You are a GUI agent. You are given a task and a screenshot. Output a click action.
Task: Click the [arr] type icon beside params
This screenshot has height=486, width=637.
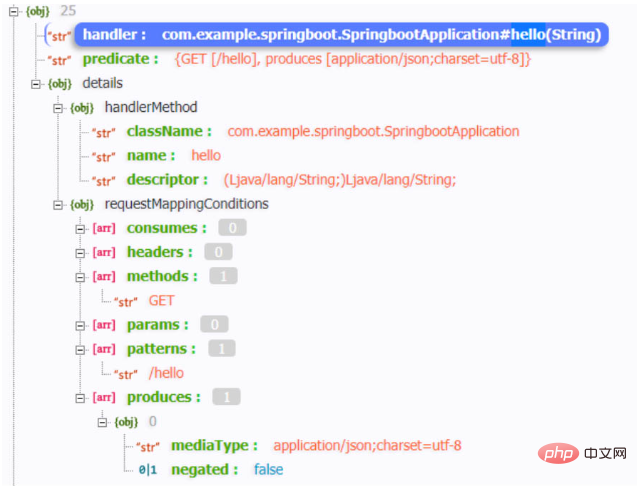(104, 325)
